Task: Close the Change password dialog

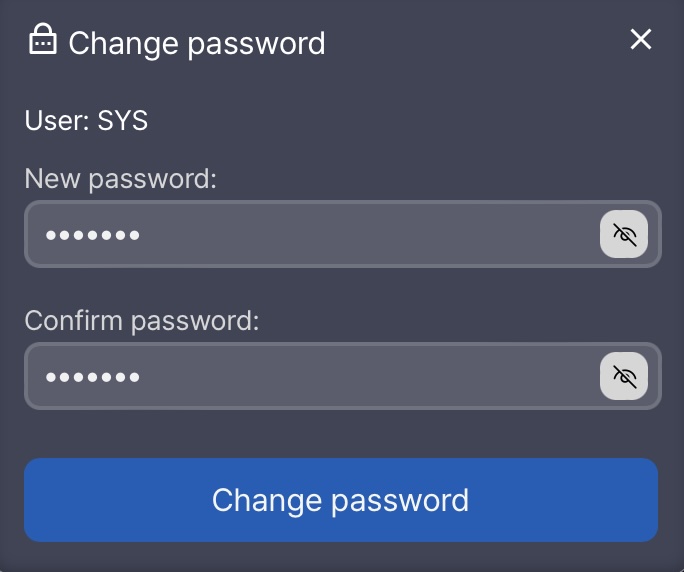Action: 640,40
